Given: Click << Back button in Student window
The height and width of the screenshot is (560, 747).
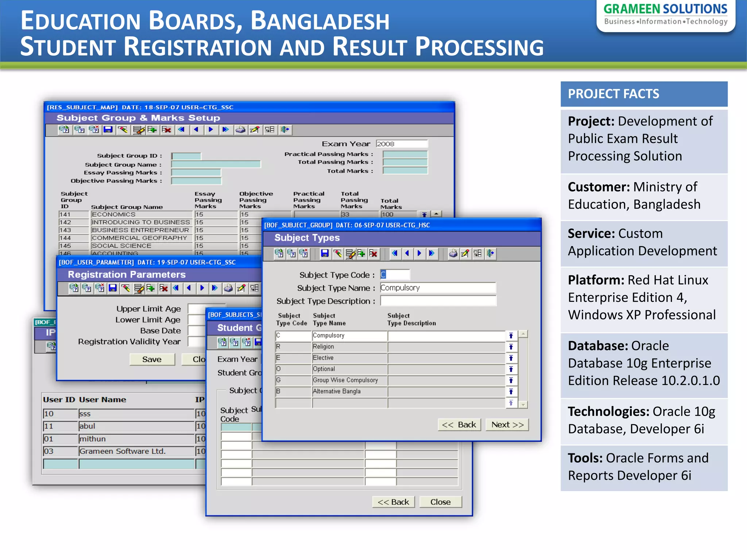Looking at the screenshot, I should coord(394,502).
